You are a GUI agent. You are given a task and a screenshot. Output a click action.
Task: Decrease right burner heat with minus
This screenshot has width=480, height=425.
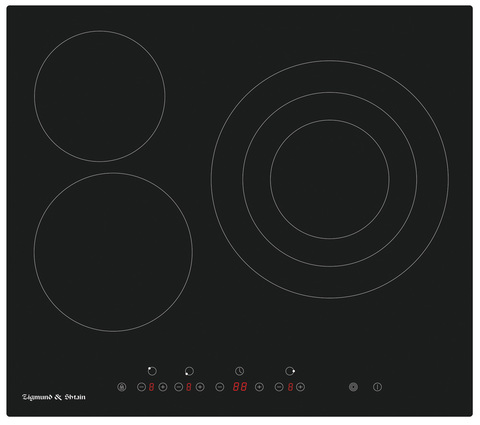[x=279, y=387]
